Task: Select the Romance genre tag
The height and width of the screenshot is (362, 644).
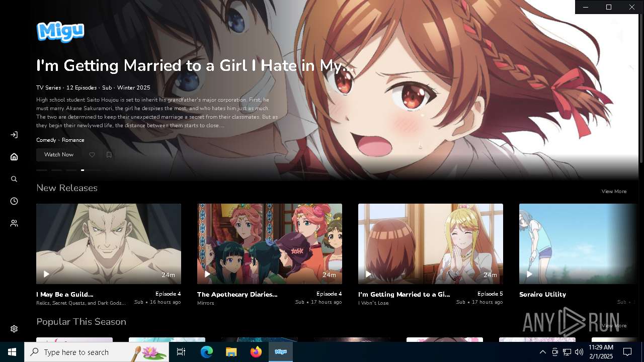Action: click(x=73, y=140)
